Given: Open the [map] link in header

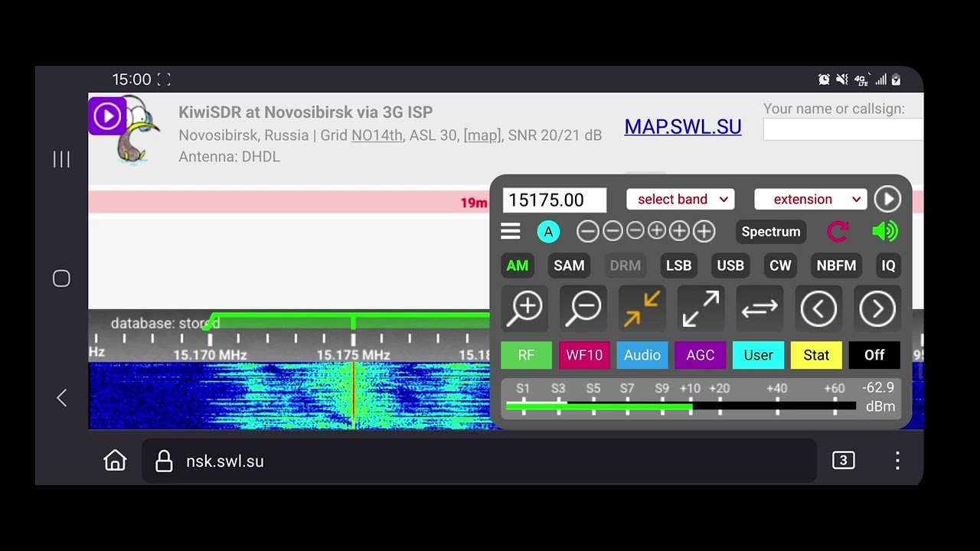Looking at the screenshot, I should point(482,135).
